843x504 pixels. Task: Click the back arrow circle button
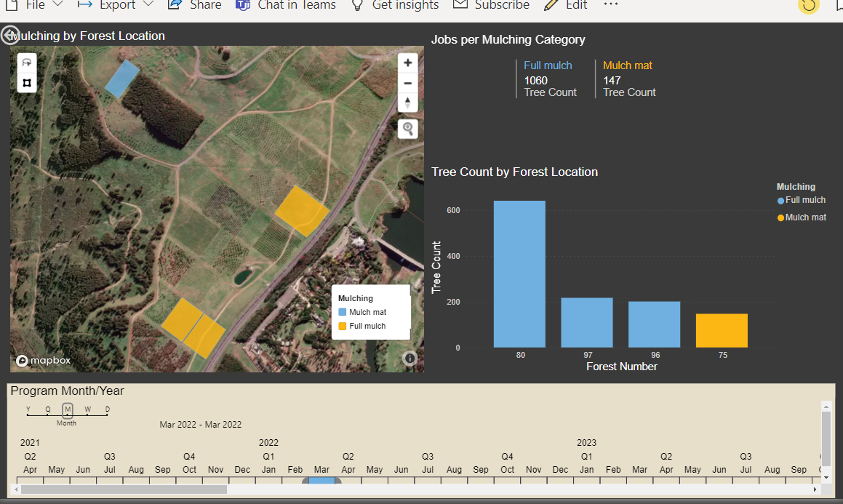pos(10,36)
